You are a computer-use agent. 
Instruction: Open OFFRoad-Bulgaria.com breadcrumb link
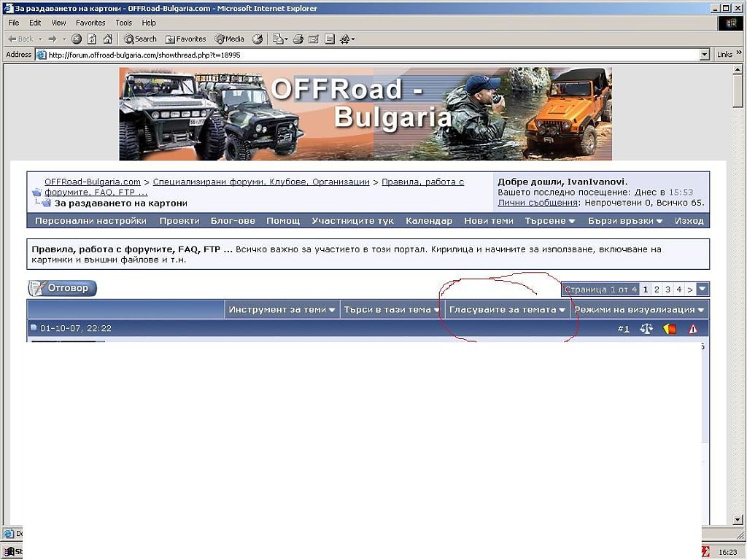[93, 182]
